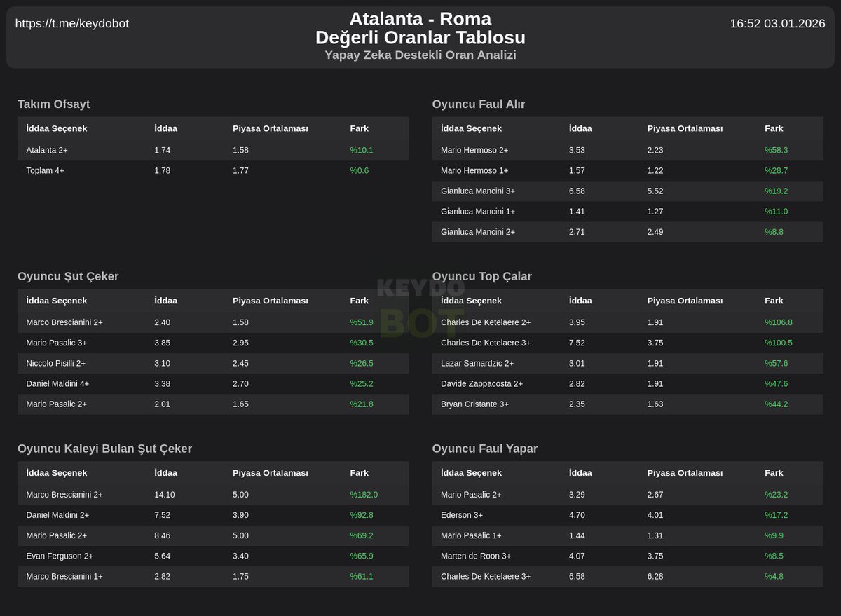Click %9.9 in the Mario Pasalic 1+ row
The image size is (841, 616).
click(774, 535)
